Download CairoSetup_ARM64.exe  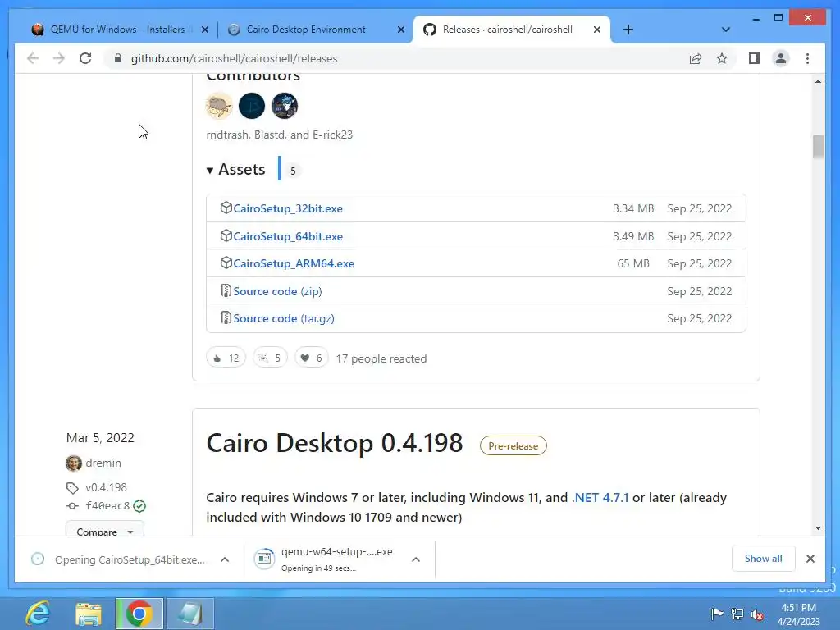(x=294, y=263)
